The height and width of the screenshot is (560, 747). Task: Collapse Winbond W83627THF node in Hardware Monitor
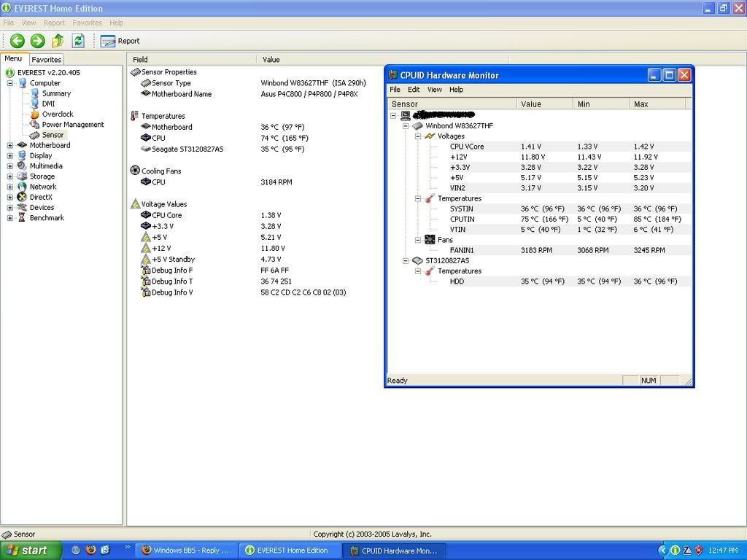point(406,126)
